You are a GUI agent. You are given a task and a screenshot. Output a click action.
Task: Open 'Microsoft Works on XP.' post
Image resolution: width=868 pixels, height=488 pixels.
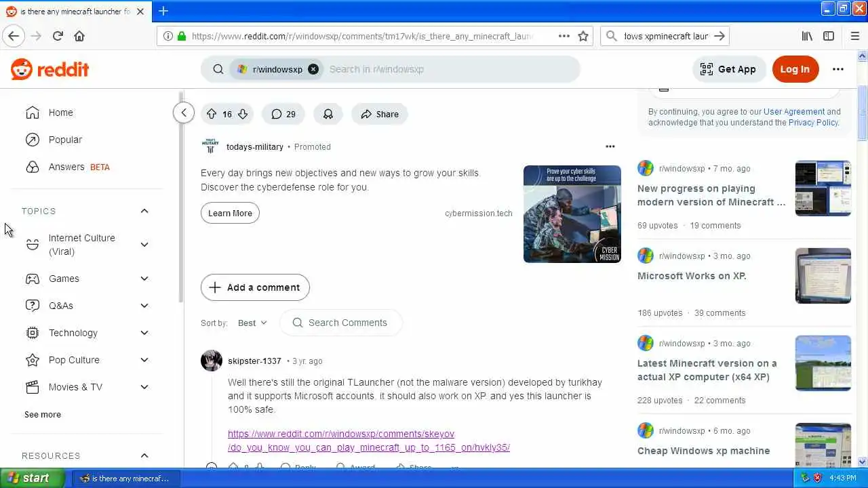(x=692, y=276)
